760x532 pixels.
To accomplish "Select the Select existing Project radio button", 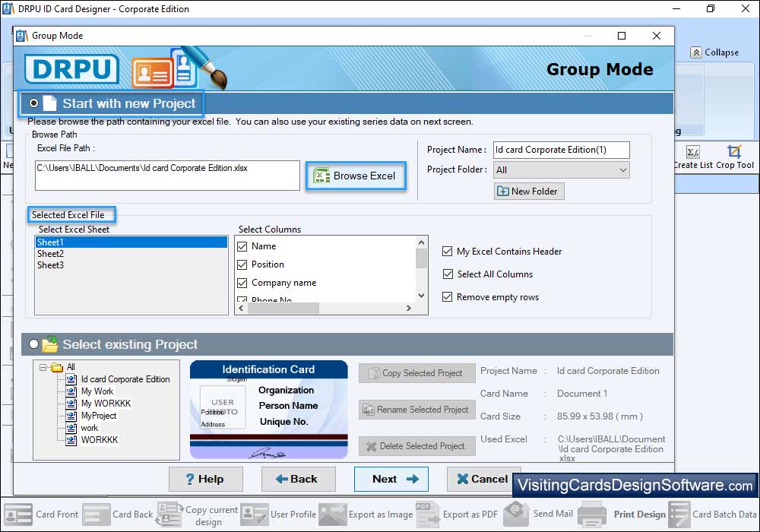I will 33,344.
